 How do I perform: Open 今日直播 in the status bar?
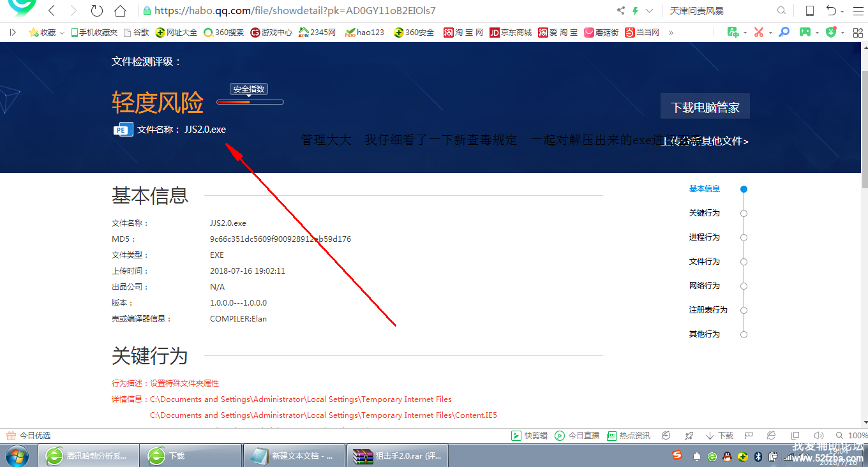coord(577,436)
